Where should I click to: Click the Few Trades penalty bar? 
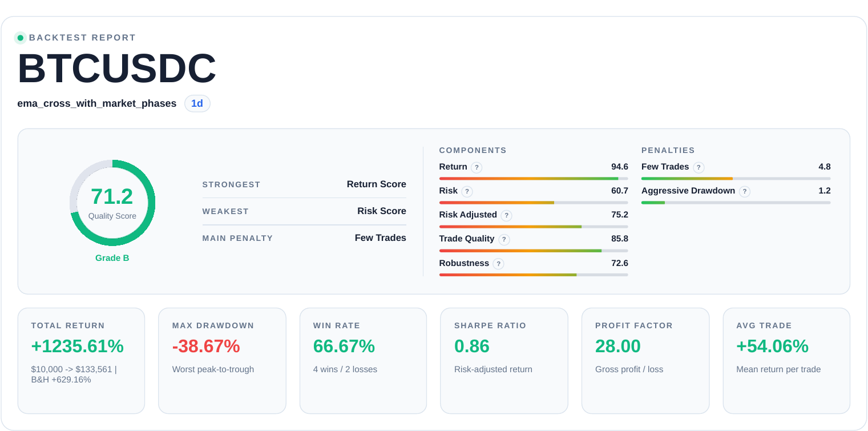pyautogui.click(x=736, y=179)
